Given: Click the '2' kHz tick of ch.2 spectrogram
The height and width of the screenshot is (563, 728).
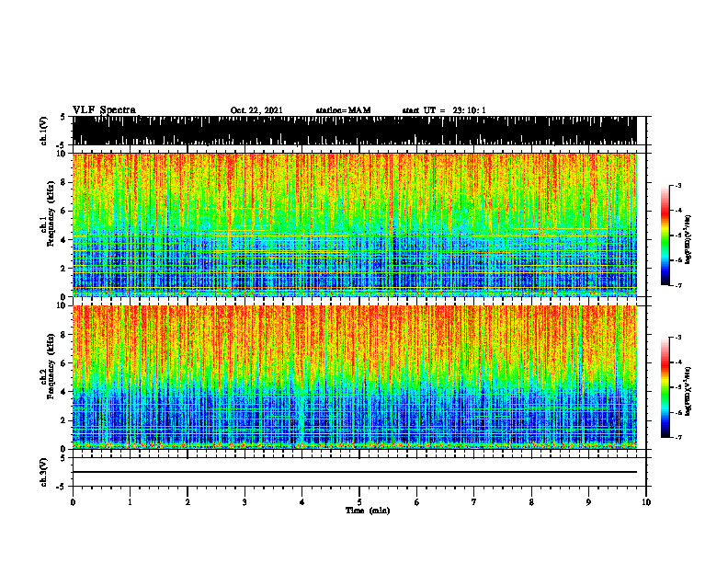Looking at the screenshot, I should (x=64, y=420).
